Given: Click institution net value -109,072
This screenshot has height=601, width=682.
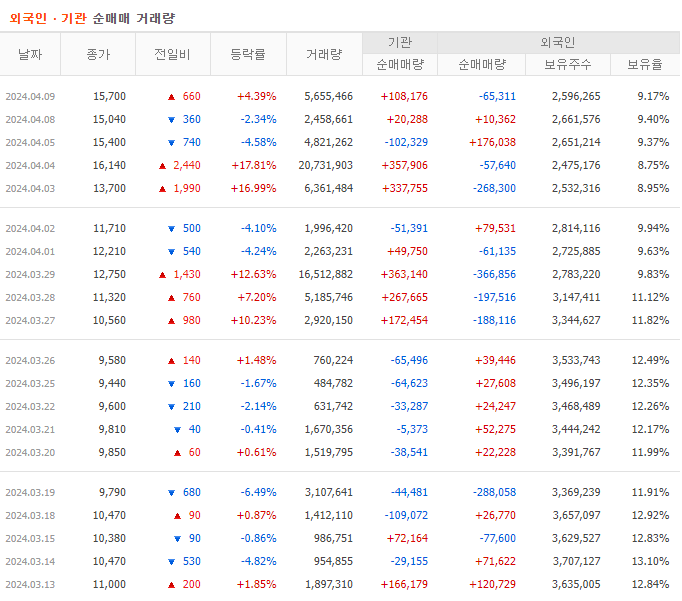Looking at the screenshot, I should point(406,515).
